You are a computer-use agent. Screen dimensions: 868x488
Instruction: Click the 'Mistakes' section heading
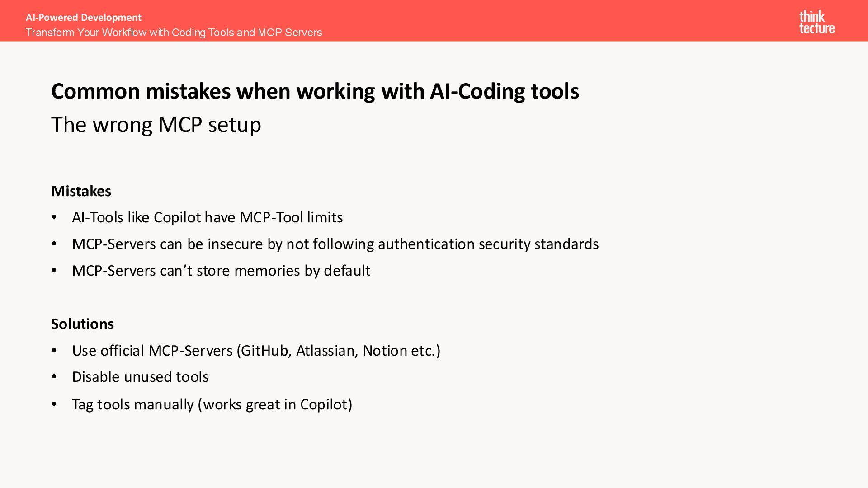coord(81,191)
